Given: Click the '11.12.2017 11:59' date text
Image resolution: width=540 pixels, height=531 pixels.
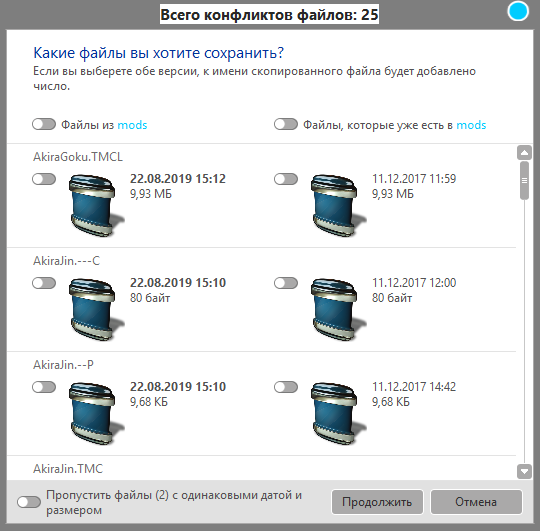Looking at the screenshot, I should [x=414, y=179].
